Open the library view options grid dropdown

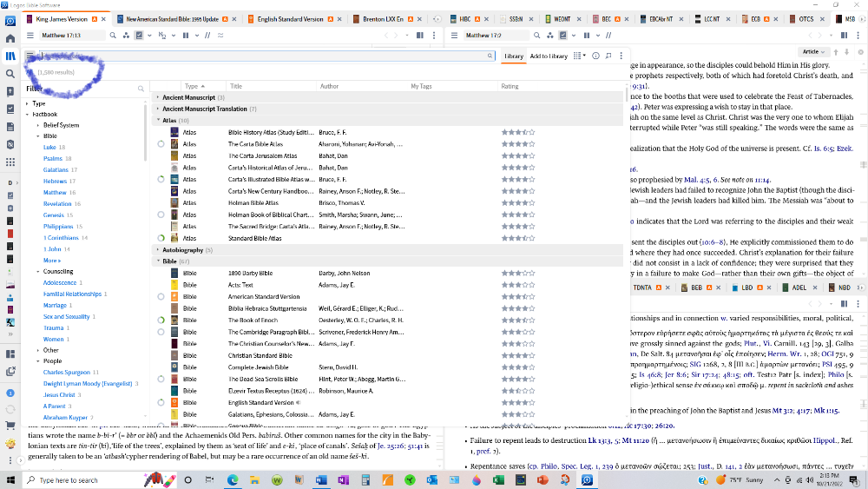pos(580,56)
